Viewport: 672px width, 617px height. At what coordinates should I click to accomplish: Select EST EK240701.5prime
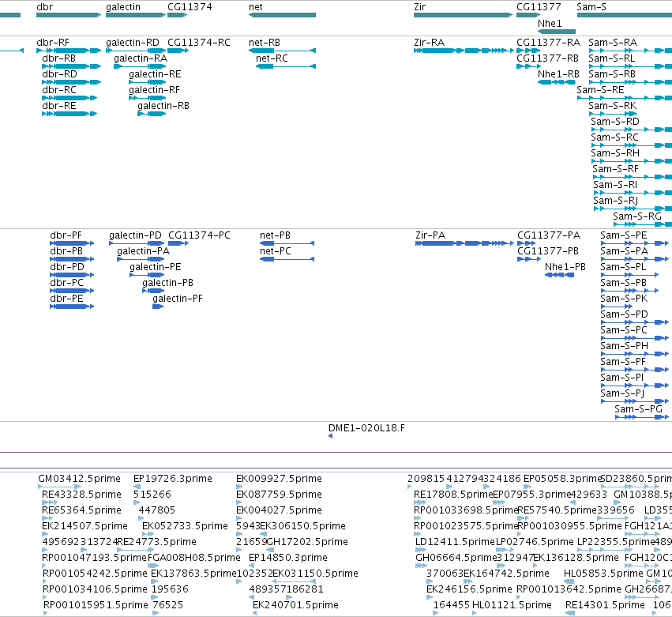tap(254, 613)
